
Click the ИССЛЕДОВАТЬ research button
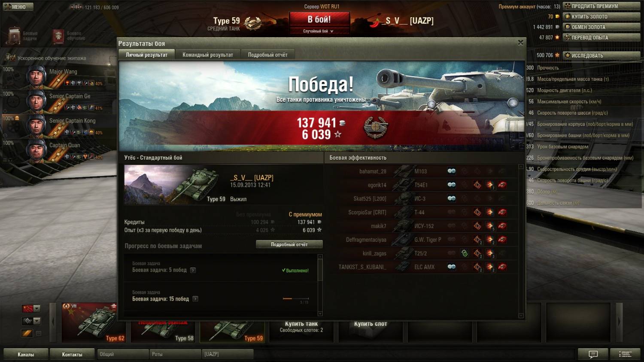(601, 55)
